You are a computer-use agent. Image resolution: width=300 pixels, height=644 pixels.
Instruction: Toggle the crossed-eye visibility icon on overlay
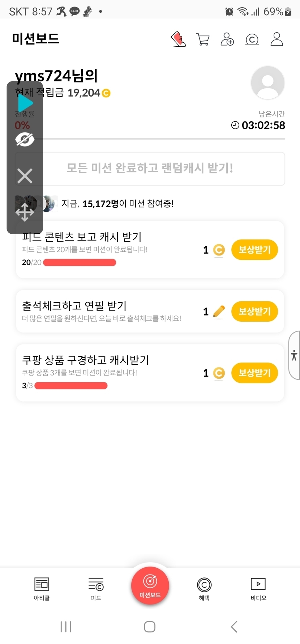pos(25,139)
